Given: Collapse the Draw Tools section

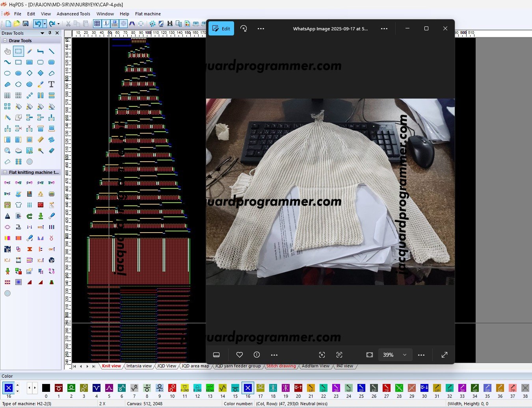Looking at the screenshot, I should [5, 41].
